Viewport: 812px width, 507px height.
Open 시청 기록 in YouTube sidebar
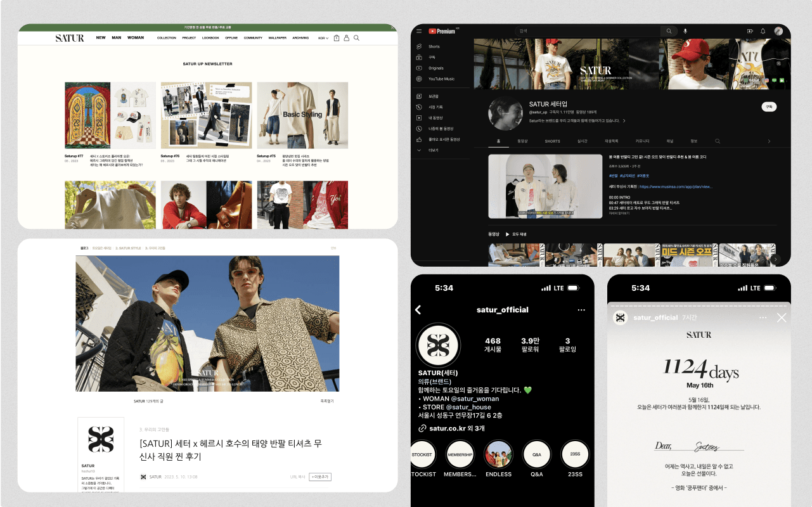pos(431,106)
